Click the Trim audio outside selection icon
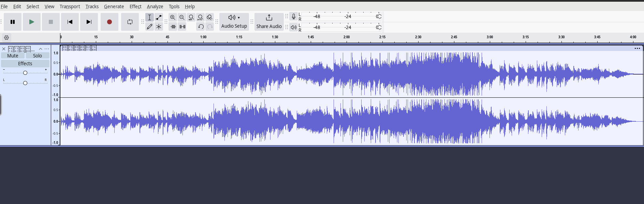 [173, 27]
